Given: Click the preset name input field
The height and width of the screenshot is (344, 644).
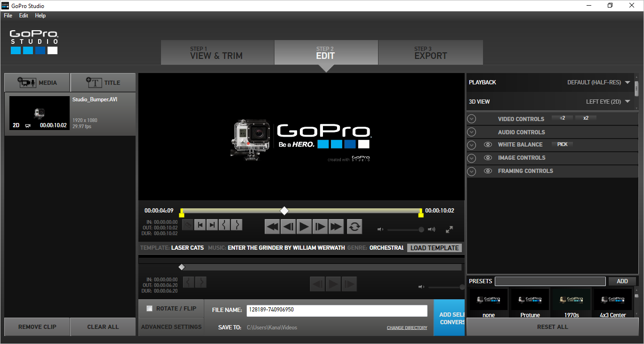Looking at the screenshot, I should click(x=550, y=281).
